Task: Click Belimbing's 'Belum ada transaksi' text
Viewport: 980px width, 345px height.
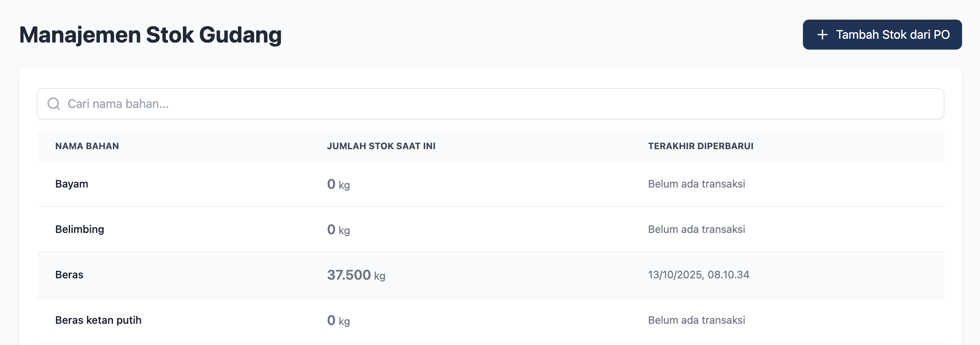Action: click(x=696, y=229)
